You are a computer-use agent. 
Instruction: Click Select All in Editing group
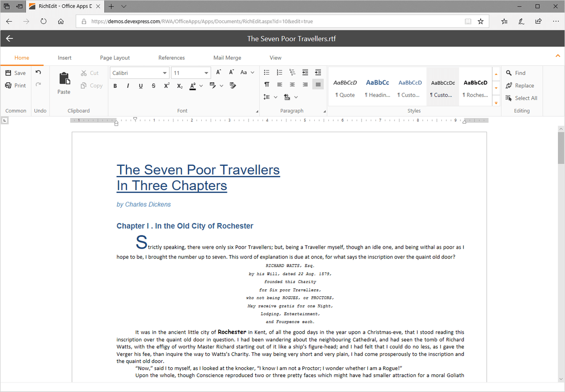click(x=521, y=98)
